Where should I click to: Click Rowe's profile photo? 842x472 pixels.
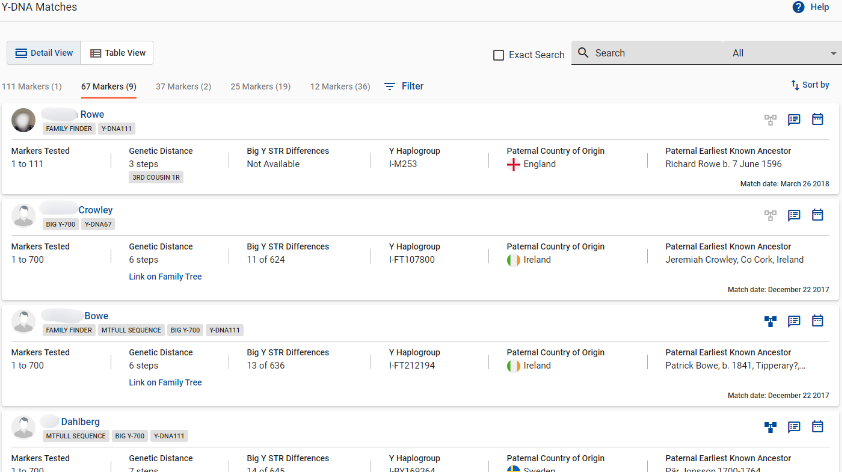point(24,120)
